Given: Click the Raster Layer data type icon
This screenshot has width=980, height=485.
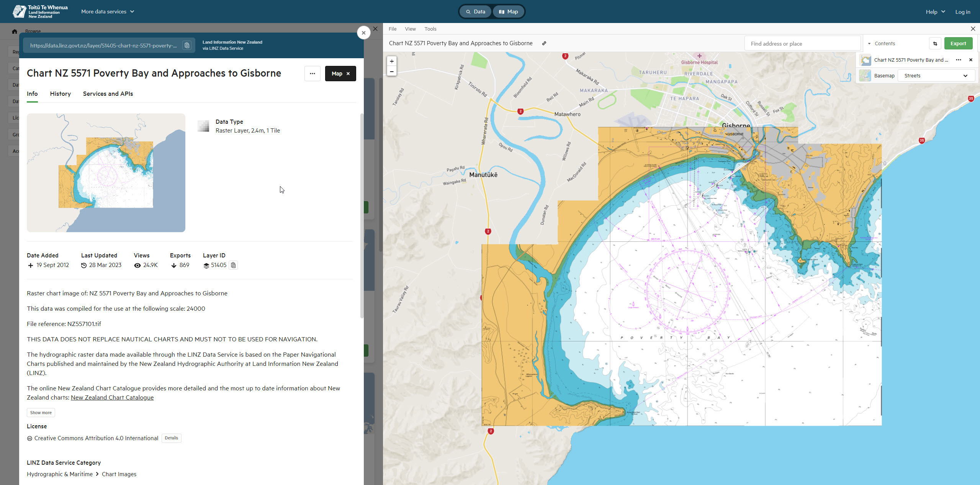Looking at the screenshot, I should [x=203, y=126].
